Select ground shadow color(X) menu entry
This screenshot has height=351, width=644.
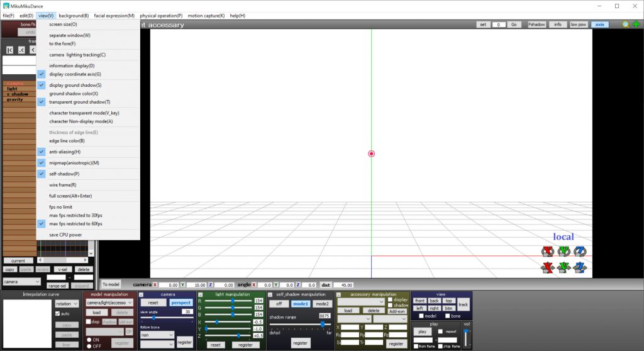(x=88, y=94)
